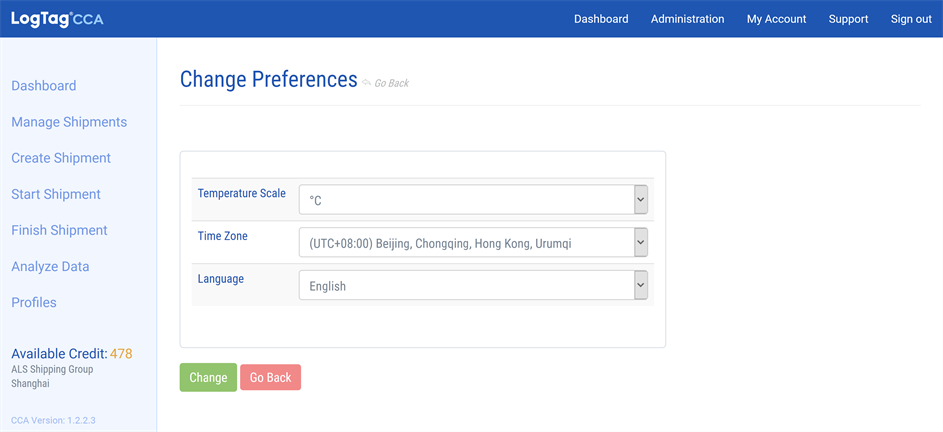Open Start Shipment from the sidebar
This screenshot has width=943, height=432.
pos(56,194)
